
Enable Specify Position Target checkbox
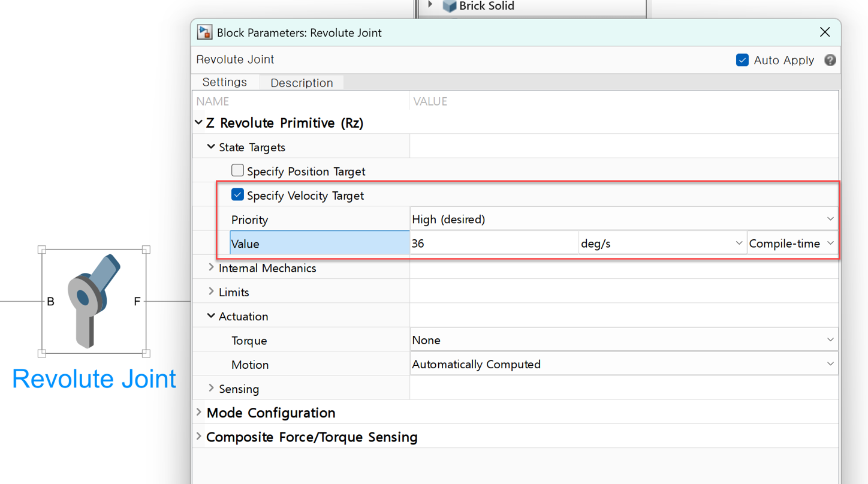237,171
